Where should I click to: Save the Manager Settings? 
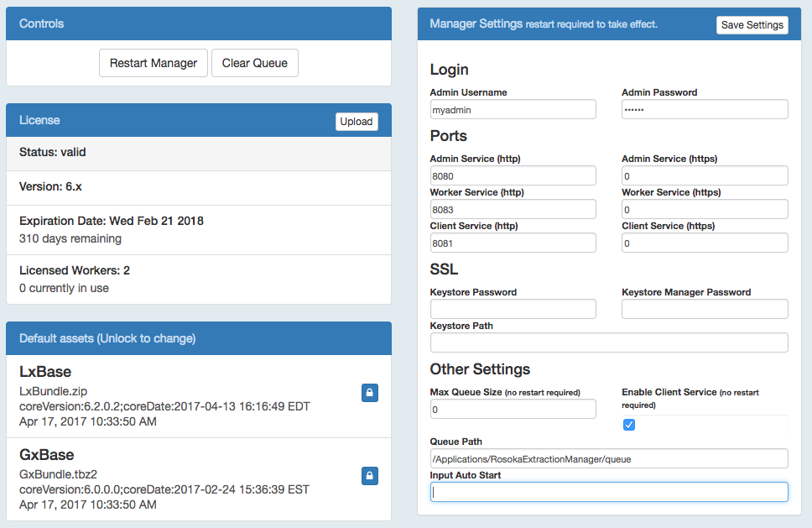coord(752,24)
